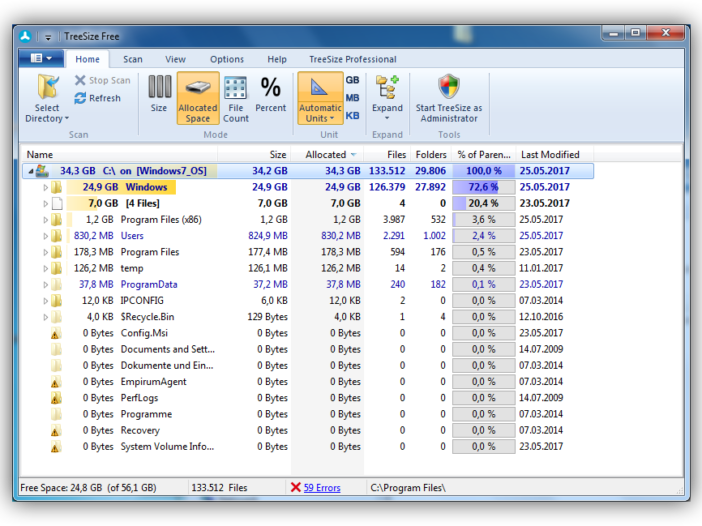702x526 pixels.
Task: Click the Windows folder icon
Action: [56, 187]
